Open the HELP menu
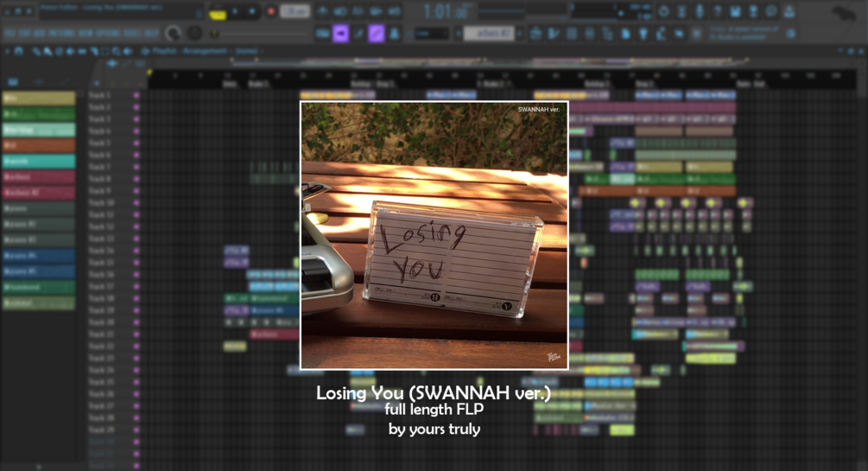Viewport: 868px width, 471px height. click(x=152, y=33)
